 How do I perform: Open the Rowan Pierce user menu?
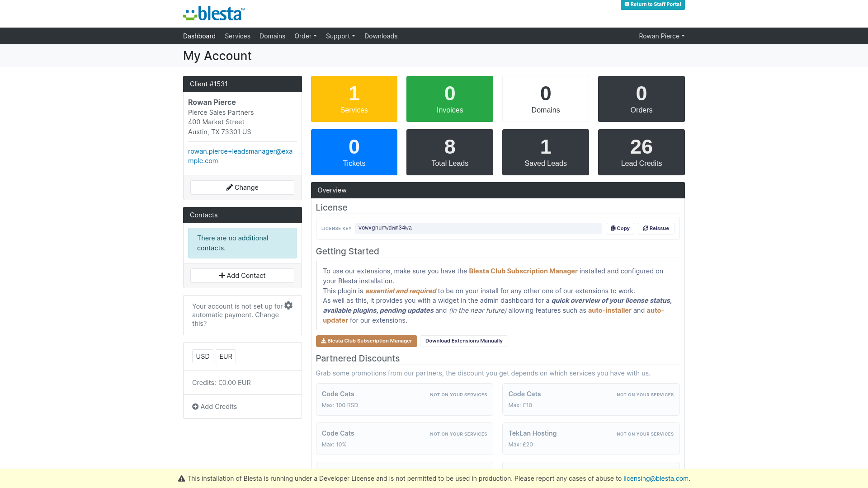point(661,36)
